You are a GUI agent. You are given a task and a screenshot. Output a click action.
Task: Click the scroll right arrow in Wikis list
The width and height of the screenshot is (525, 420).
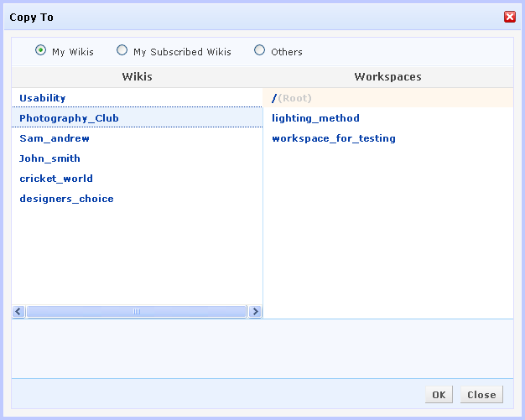(255, 312)
